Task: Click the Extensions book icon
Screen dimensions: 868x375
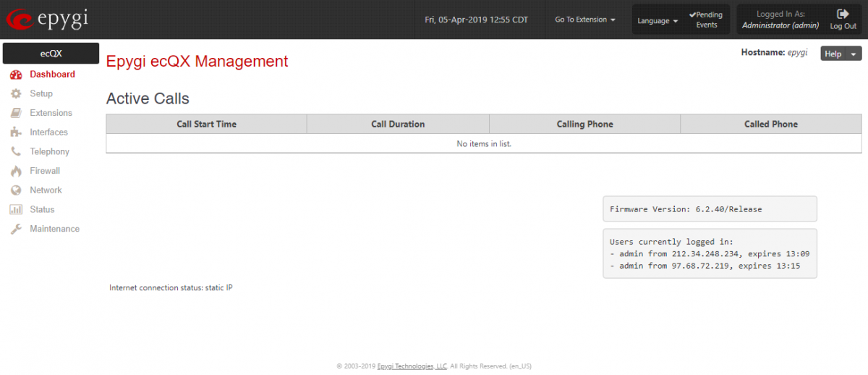Action: pyautogui.click(x=16, y=113)
